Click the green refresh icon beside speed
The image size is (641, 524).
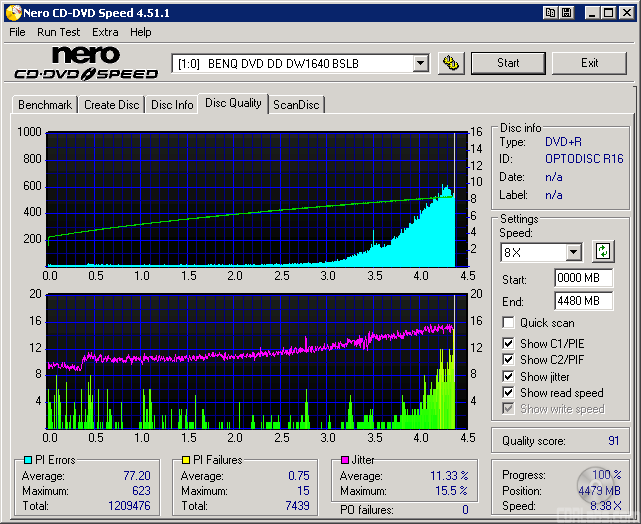click(603, 252)
